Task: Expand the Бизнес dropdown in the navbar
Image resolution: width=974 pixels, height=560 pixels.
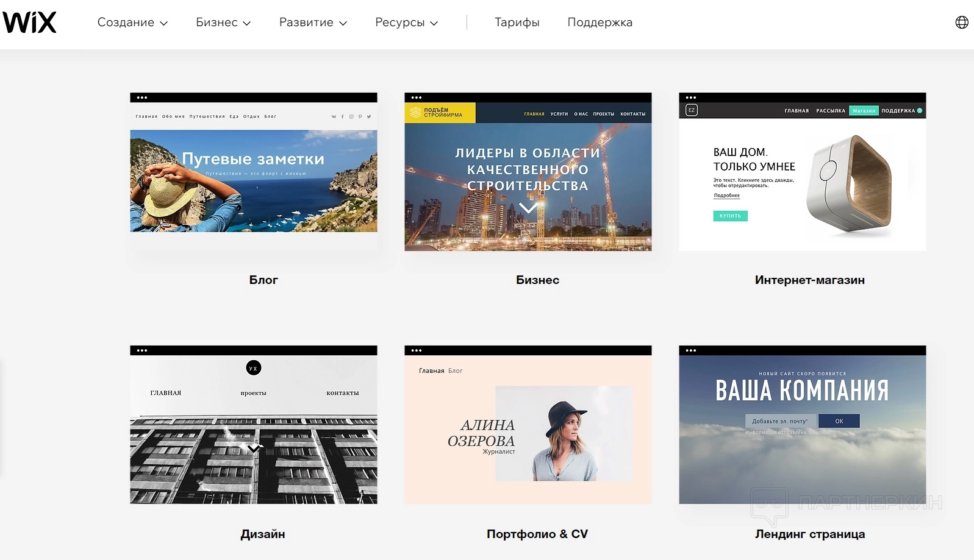Action: tap(223, 23)
